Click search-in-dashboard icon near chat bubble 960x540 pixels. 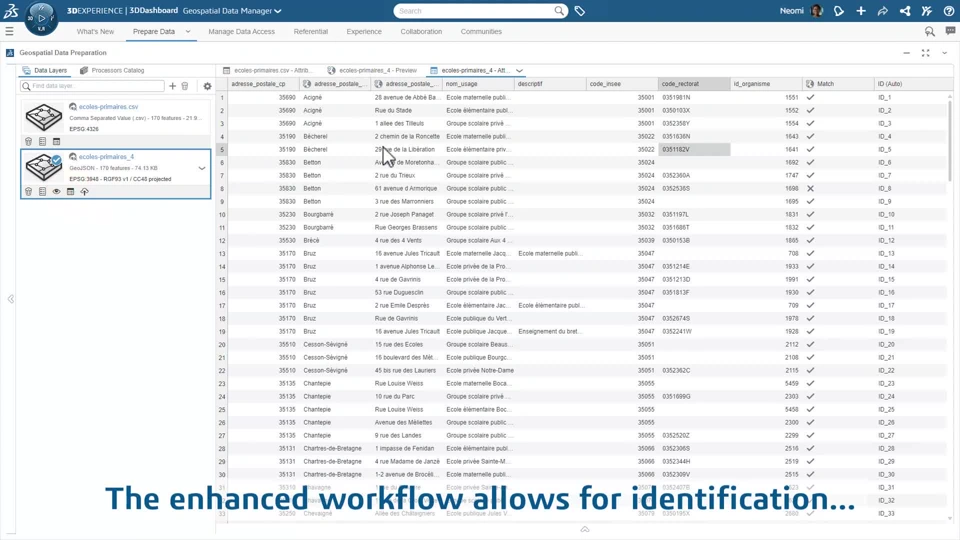pyautogui.click(x=929, y=31)
